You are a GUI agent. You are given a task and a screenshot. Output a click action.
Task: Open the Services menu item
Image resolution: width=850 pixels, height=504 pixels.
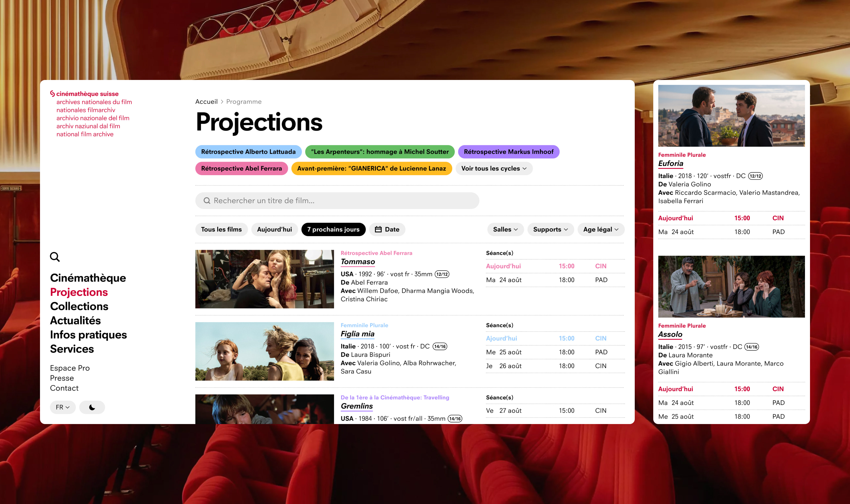(x=72, y=349)
